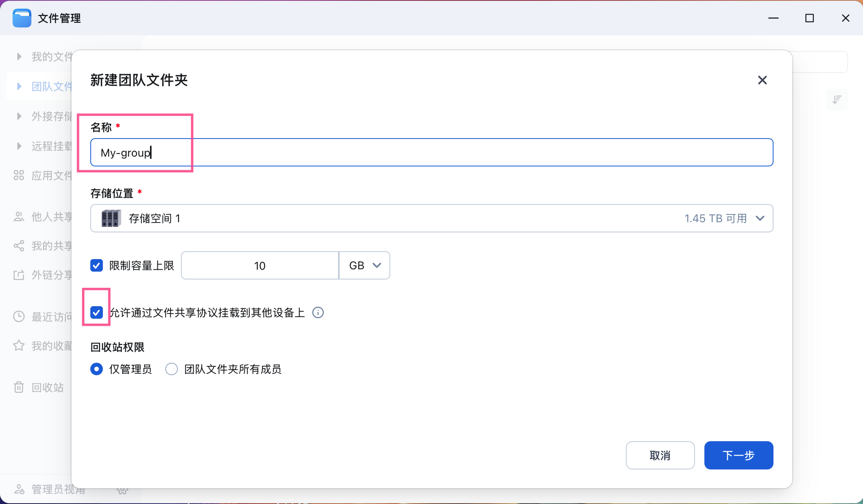Click the 下一步 button
The image size is (863, 504).
(739, 455)
